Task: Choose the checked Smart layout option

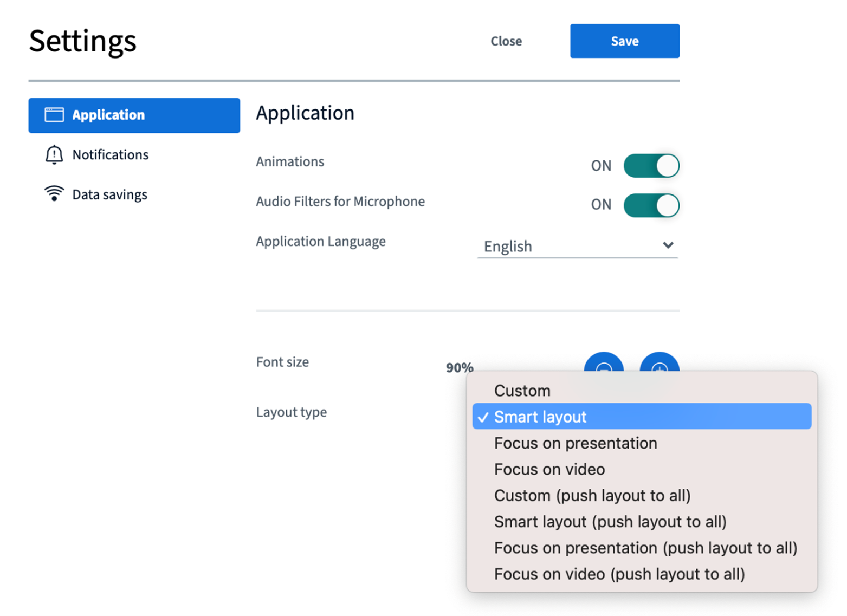Action: click(540, 417)
